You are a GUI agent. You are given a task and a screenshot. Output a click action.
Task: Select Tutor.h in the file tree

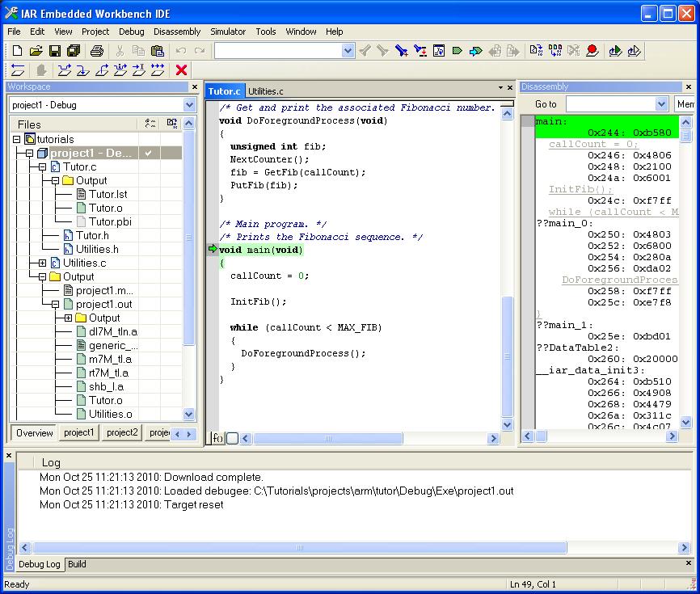tap(92, 235)
